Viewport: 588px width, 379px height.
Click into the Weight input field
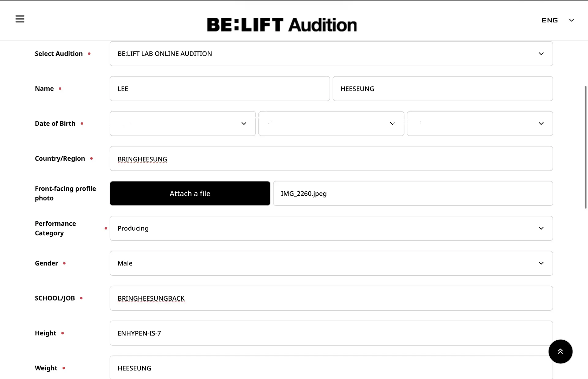(331, 368)
